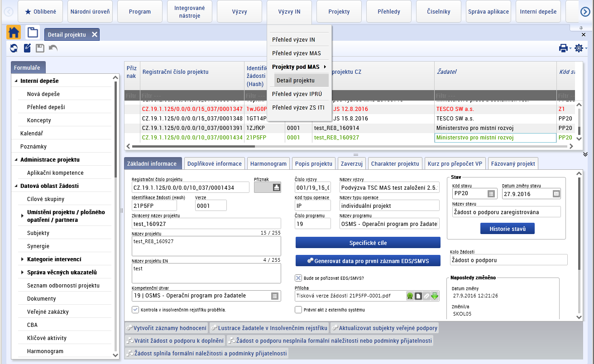This screenshot has height=364, width=594.
Task: Click the document icon on Příloha field
Action: (418, 296)
